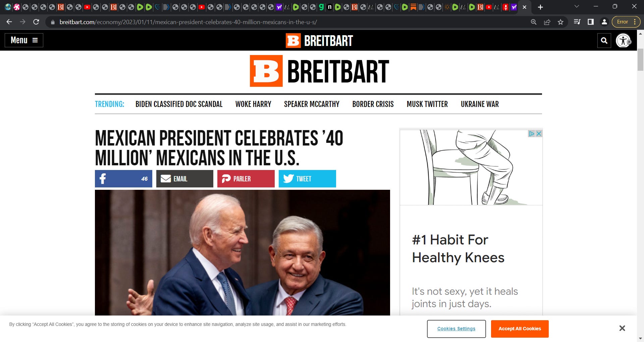Open the Border Crisis trending link

[x=373, y=104]
